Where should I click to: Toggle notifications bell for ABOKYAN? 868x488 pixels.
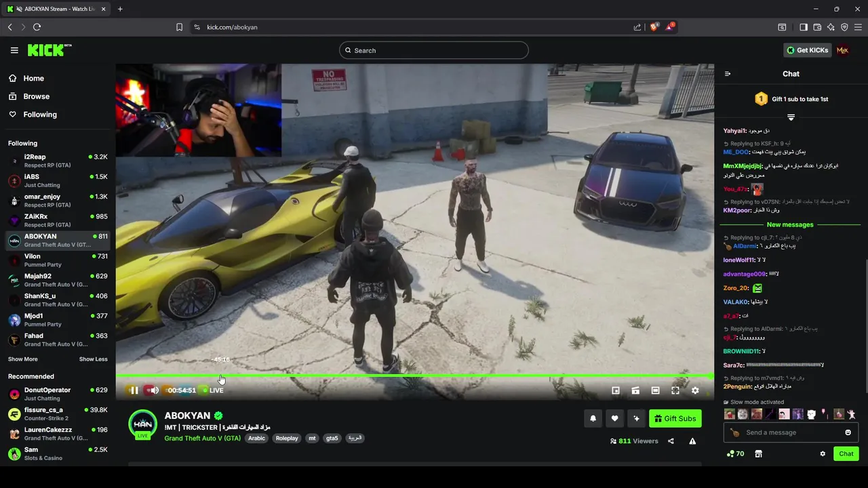[x=593, y=419]
